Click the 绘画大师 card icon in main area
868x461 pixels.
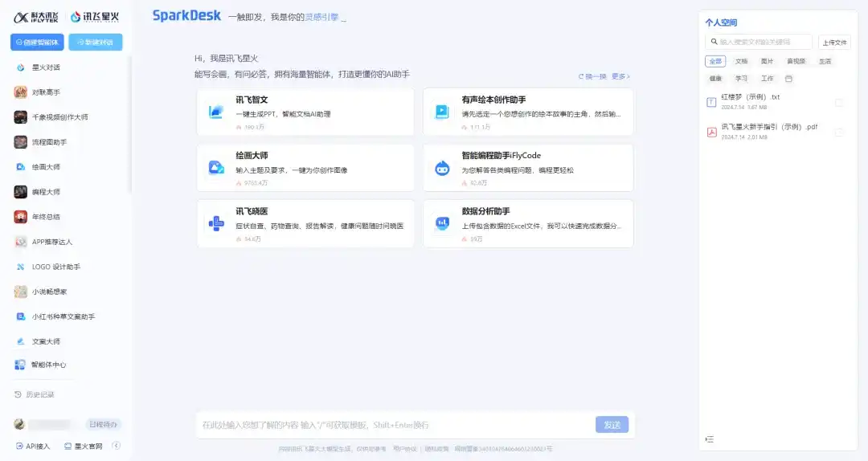tap(216, 167)
